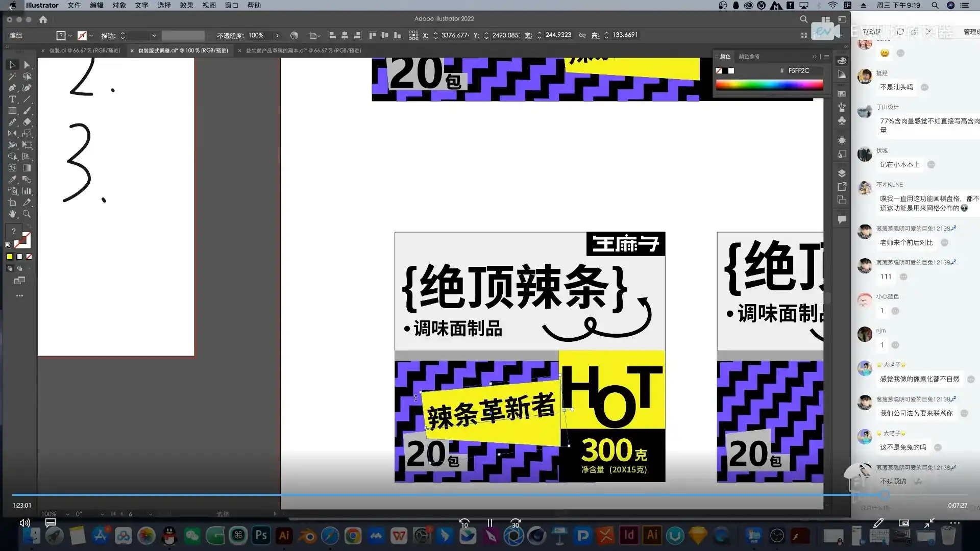The image size is (980, 551).
Task: Open the opacity dropdown in the control bar
Action: click(277, 35)
